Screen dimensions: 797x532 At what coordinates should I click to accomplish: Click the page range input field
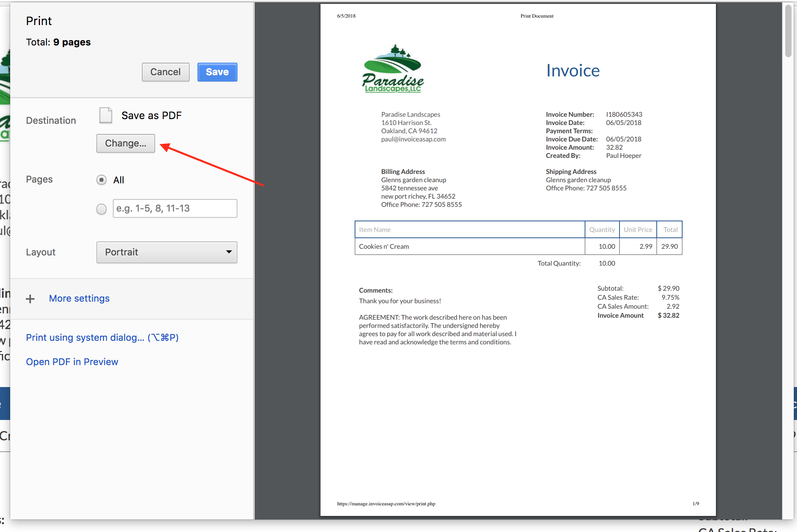click(175, 208)
